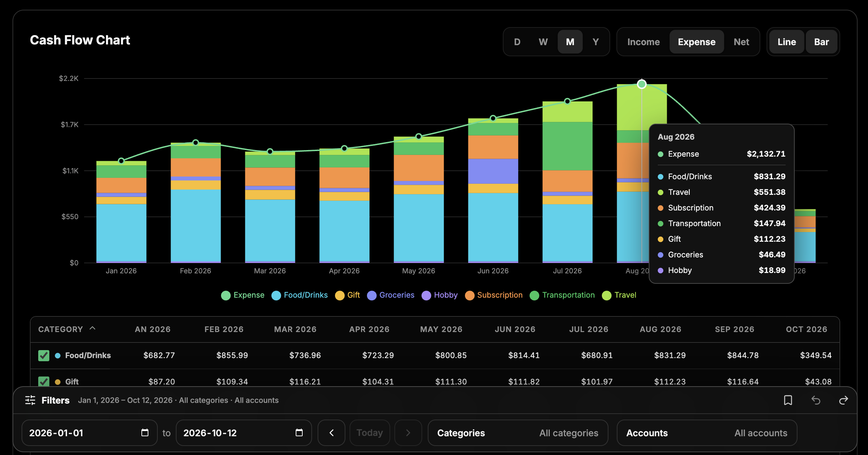Select Monthly (M) granularity

(570, 42)
